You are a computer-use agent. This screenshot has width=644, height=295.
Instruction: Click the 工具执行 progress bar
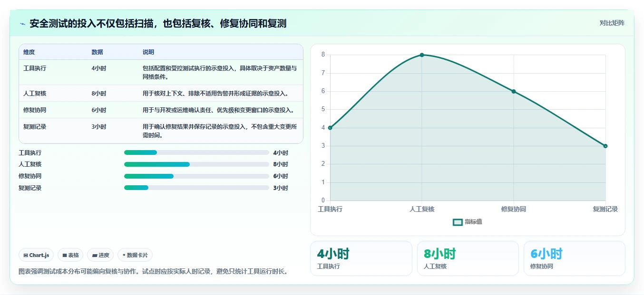click(196, 152)
